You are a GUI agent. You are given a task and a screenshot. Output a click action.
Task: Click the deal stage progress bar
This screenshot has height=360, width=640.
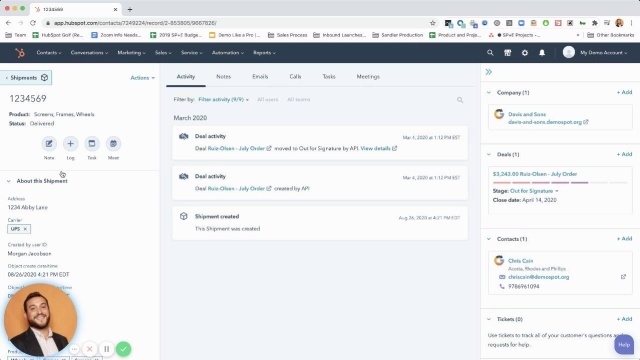[560, 183]
